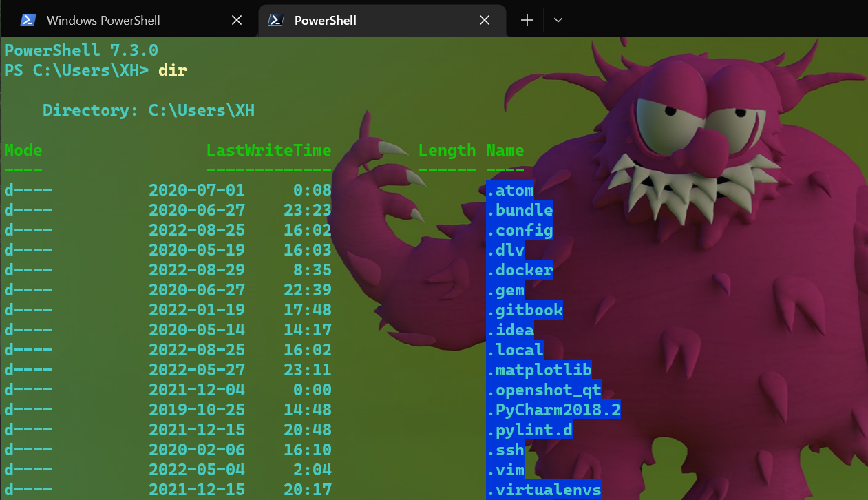Image resolution: width=868 pixels, height=500 pixels.
Task: Close the Windows PowerShell tab
Action: pos(237,21)
